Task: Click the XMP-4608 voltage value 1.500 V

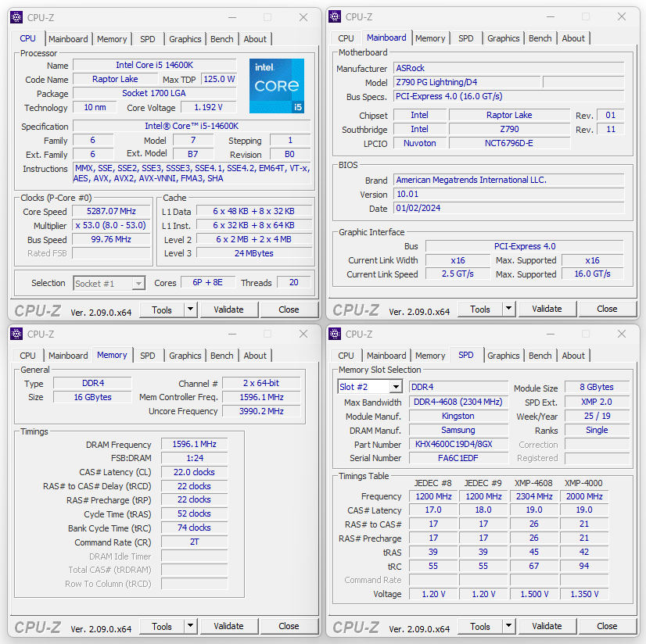Action: tap(534, 594)
